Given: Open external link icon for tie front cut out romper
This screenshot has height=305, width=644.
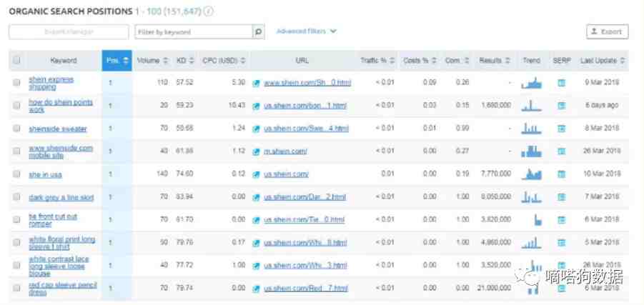Looking at the screenshot, I should tap(257, 220).
